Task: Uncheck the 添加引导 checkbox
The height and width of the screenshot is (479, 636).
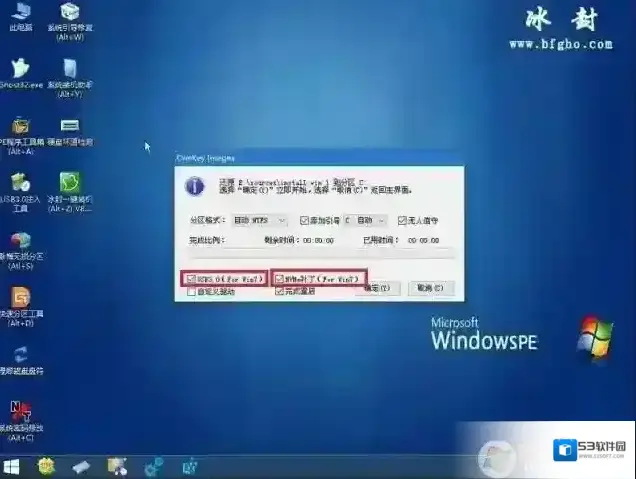Action: coord(302,220)
